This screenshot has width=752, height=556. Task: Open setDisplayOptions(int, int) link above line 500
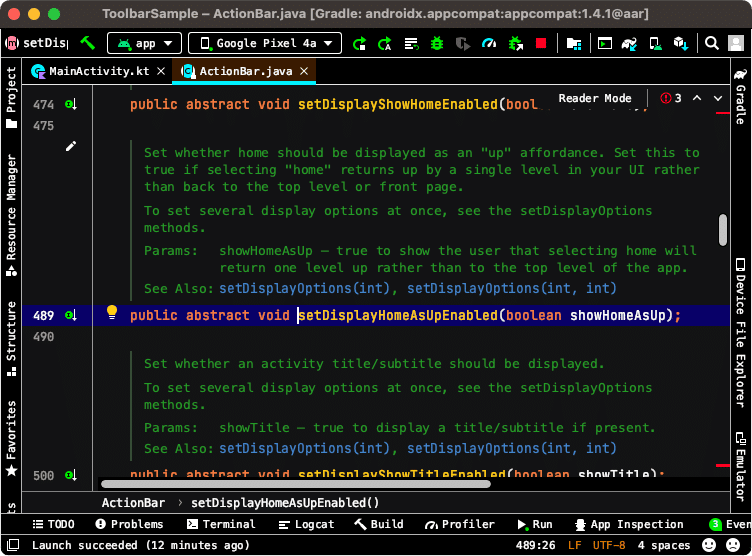pyautogui.click(x=512, y=448)
